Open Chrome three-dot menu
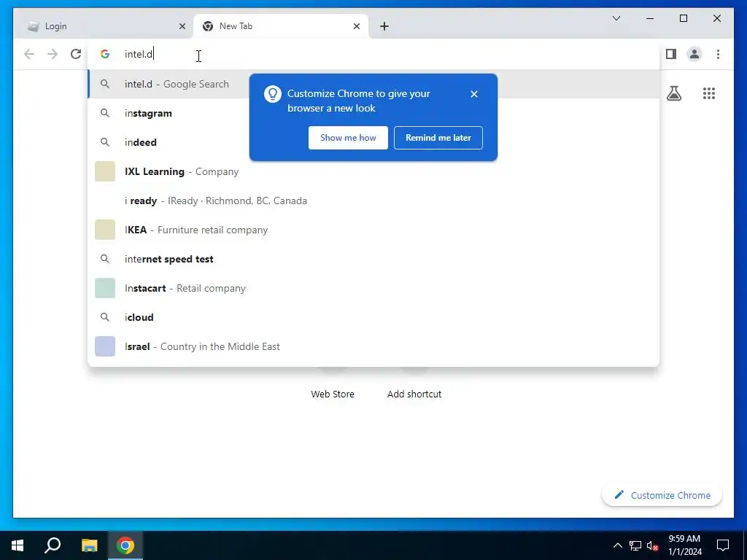The image size is (747, 560). coord(718,54)
